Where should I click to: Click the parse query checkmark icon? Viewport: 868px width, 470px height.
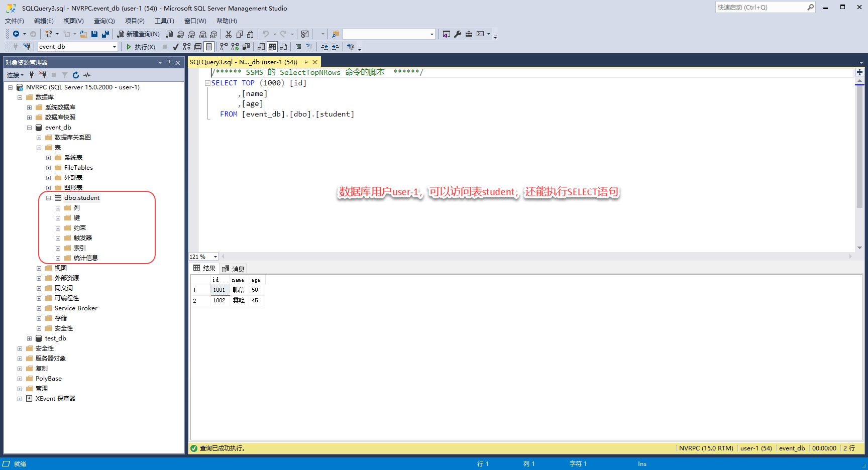(175, 47)
